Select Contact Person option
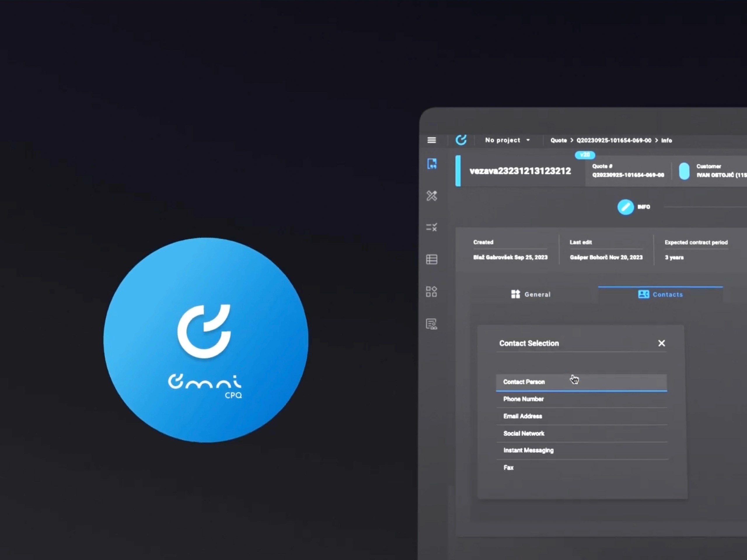The width and height of the screenshot is (747, 560). [x=524, y=382]
